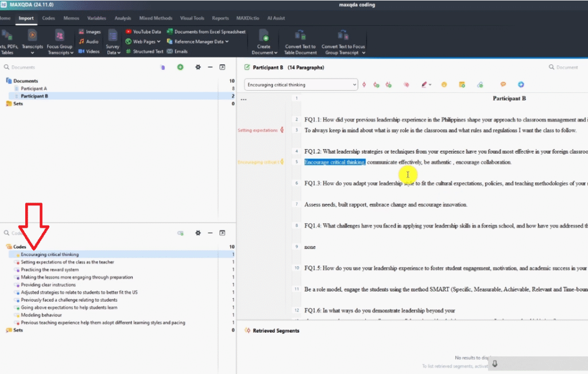Click the new code icon in Codes panel
The image size is (588, 374).
(180, 233)
